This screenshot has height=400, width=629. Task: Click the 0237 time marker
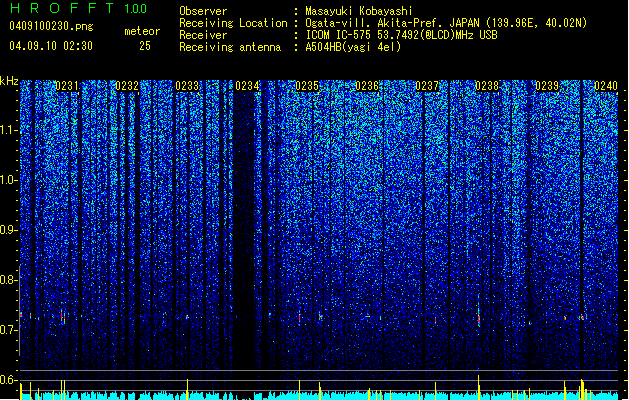(427, 86)
